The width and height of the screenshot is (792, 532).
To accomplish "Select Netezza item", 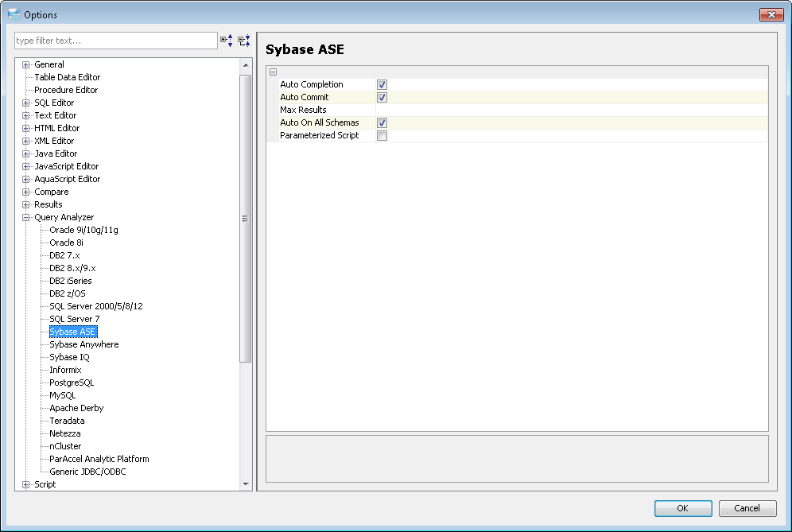I will point(65,433).
